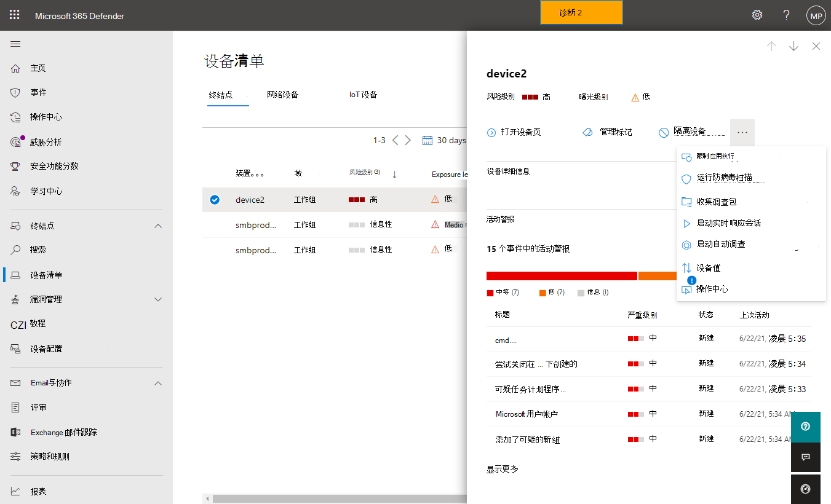831x504 pixels.
Task: Toggle the more actions ellipsis menu
Action: (742, 132)
